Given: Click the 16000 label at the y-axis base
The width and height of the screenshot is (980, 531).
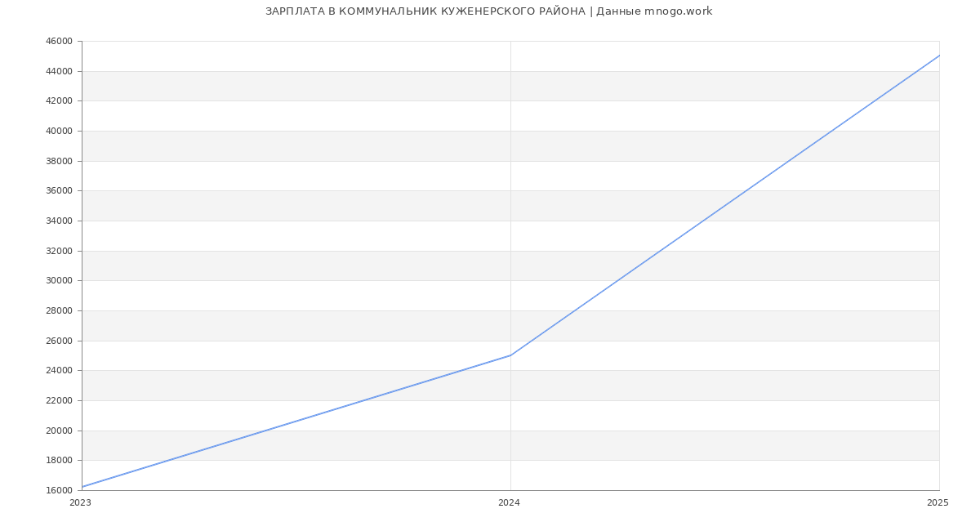Looking at the screenshot, I should pyautogui.click(x=59, y=491).
